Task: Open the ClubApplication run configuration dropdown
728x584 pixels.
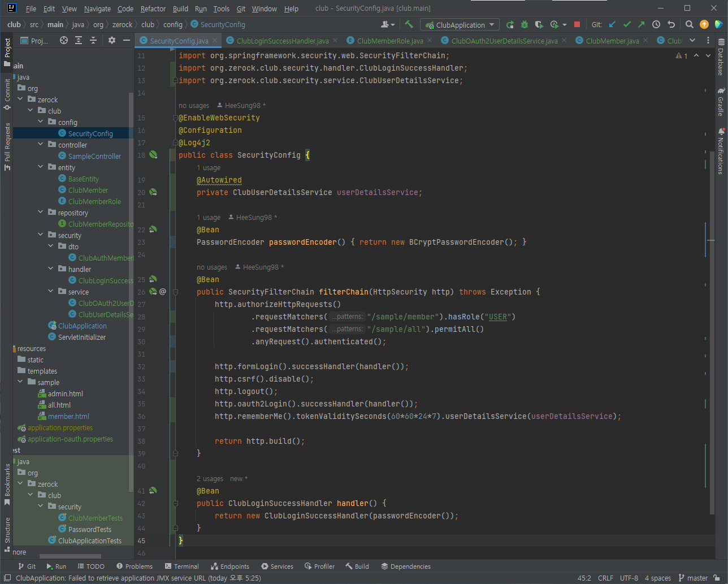Action: (460, 25)
